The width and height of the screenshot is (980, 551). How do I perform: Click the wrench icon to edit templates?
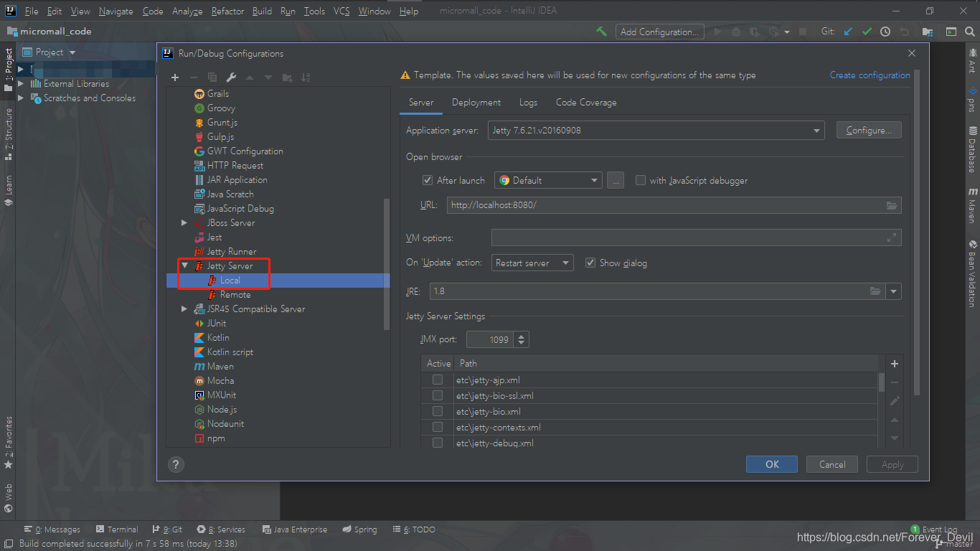(231, 77)
